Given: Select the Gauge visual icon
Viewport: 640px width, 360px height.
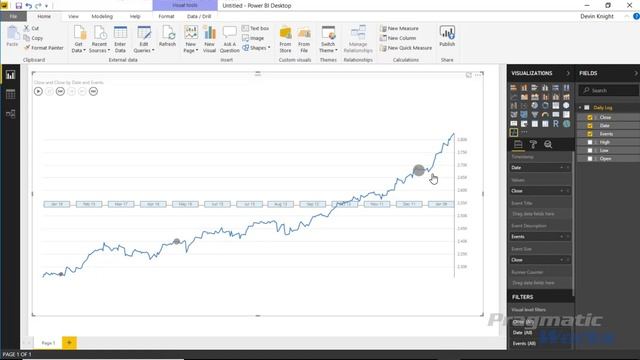Looking at the screenshot, I should (x=545, y=115).
